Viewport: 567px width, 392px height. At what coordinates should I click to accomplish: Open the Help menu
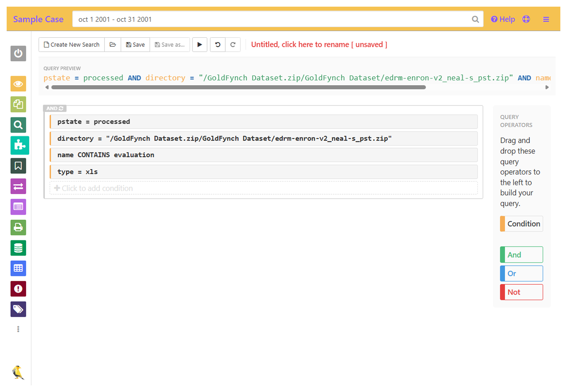[503, 20]
